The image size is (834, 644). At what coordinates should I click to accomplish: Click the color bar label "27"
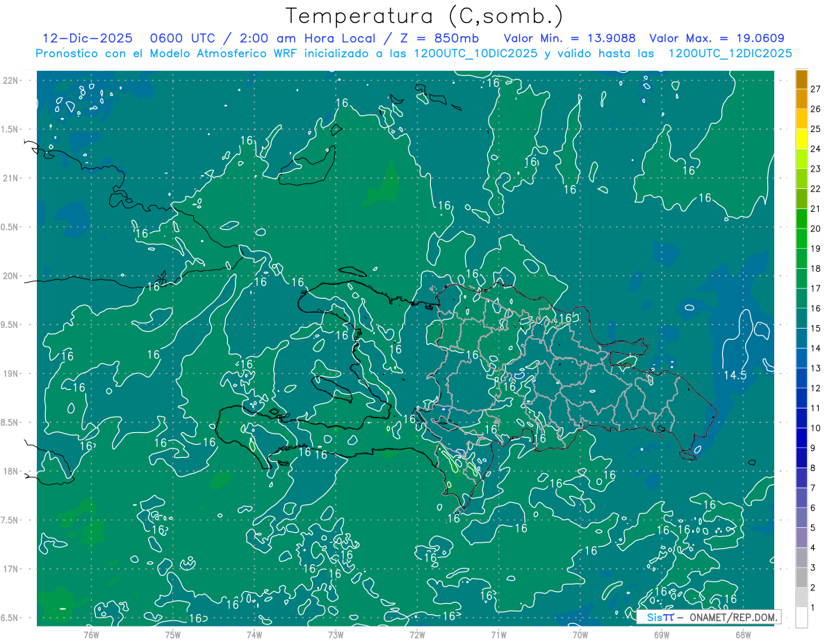pos(816,89)
